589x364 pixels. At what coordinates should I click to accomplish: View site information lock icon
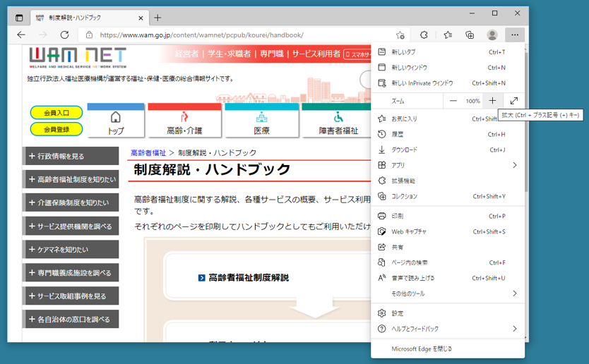pos(89,35)
